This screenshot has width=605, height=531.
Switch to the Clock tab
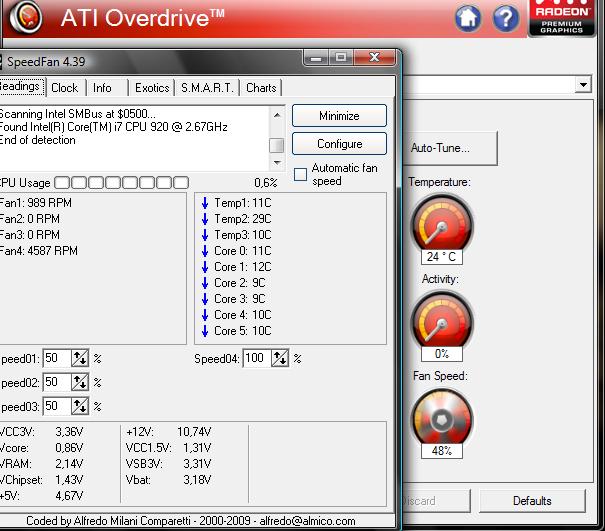pos(64,88)
